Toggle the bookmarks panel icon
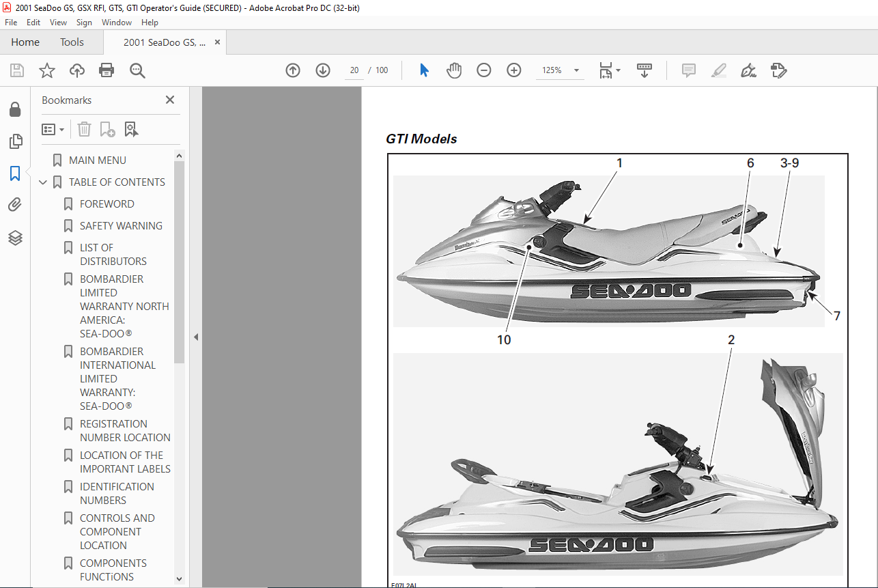Screen dimensions: 878x588 click(x=15, y=173)
